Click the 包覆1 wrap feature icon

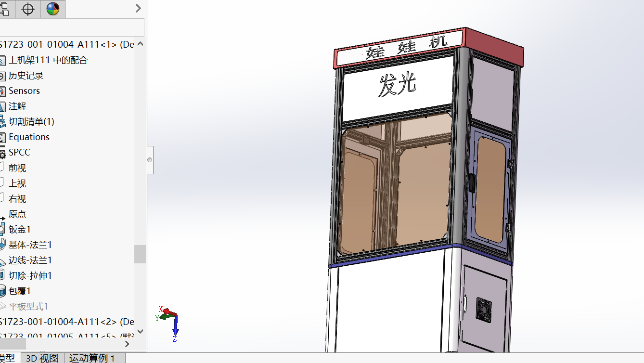[4, 291]
